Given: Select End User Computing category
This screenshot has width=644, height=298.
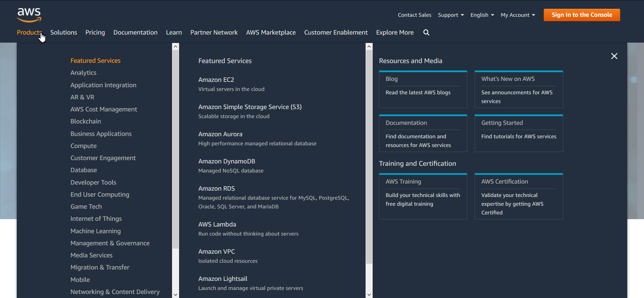Looking at the screenshot, I should (100, 194).
